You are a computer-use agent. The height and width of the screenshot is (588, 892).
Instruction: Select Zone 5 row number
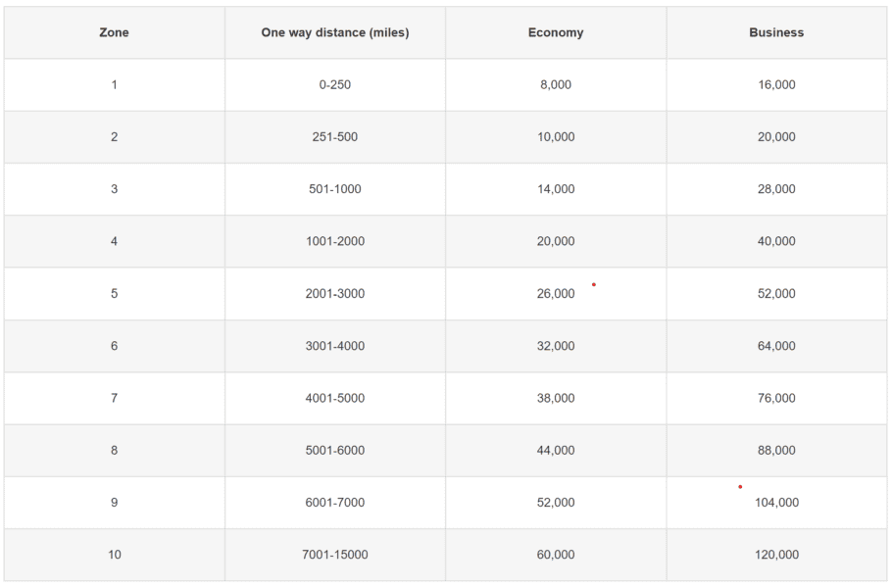[114, 293]
